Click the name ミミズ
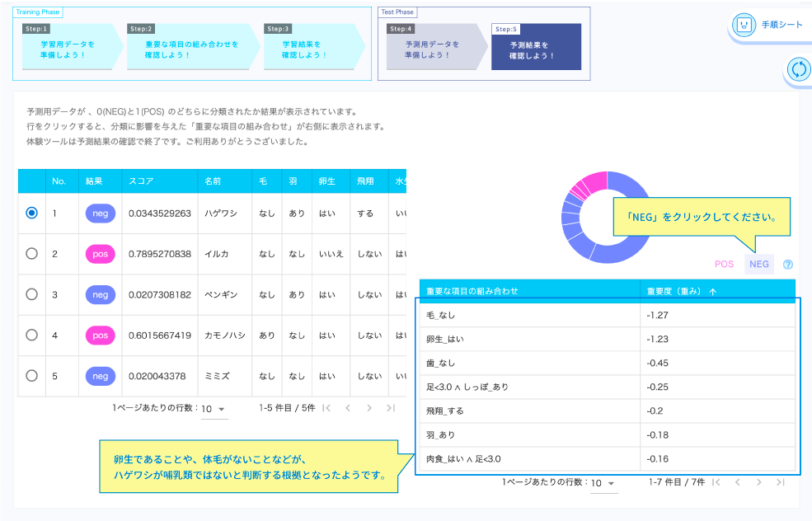 click(217, 376)
